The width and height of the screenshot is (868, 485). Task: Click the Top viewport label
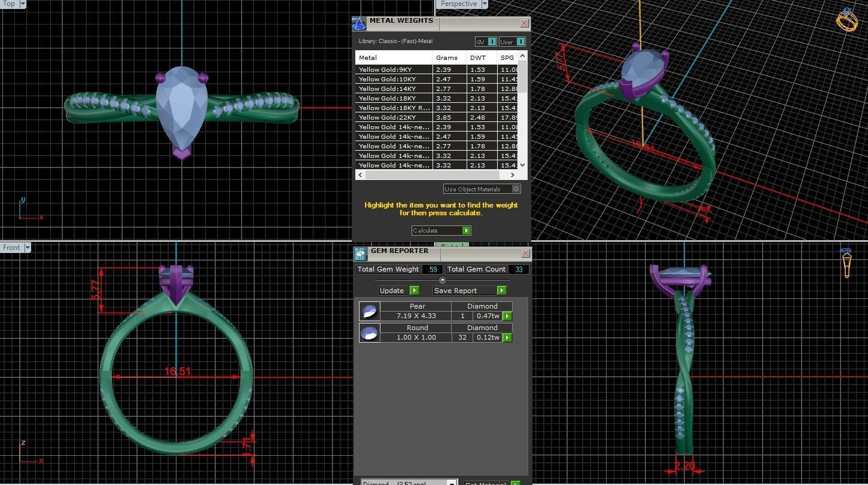[9, 4]
